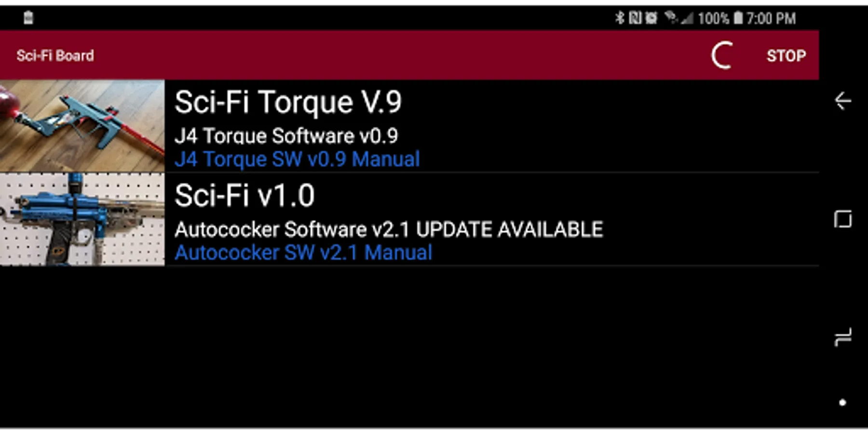Tap the navigation bar dot indicator
Image resolution: width=868 pixels, height=434 pixels.
(842, 403)
